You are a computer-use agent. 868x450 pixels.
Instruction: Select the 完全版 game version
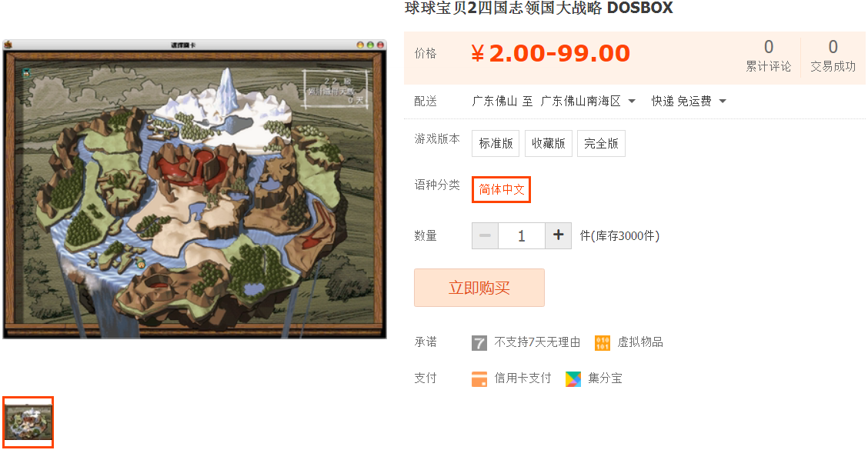(x=601, y=143)
